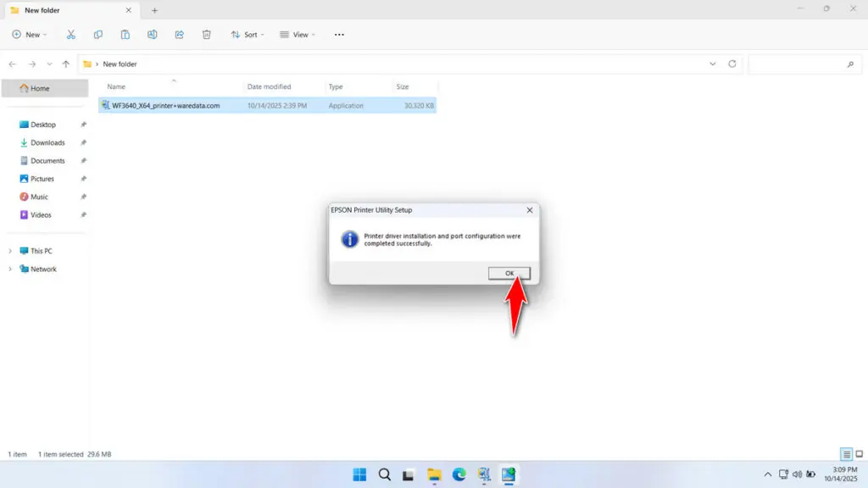The width and height of the screenshot is (868, 488).
Task: Delete the file using the trash icon
Action: click(206, 34)
